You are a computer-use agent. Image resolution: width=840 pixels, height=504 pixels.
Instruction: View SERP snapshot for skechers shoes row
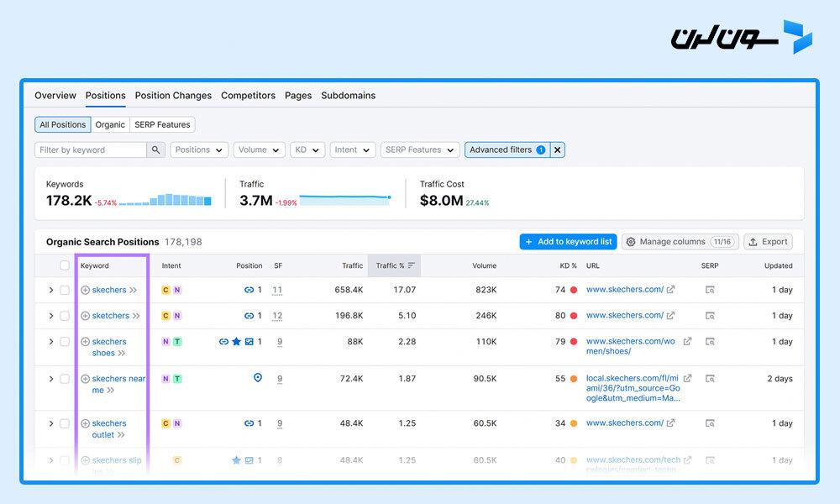710,342
